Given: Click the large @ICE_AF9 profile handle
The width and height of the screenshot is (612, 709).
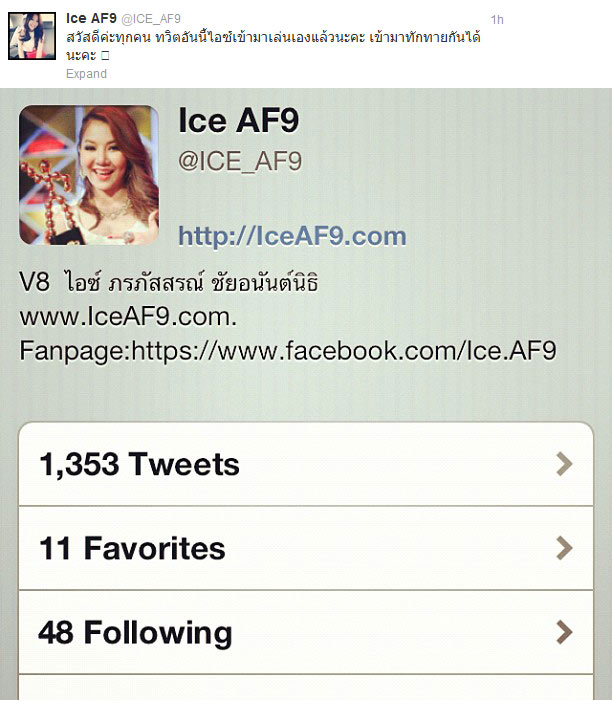Looking at the screenshot, I should point(240,161).
